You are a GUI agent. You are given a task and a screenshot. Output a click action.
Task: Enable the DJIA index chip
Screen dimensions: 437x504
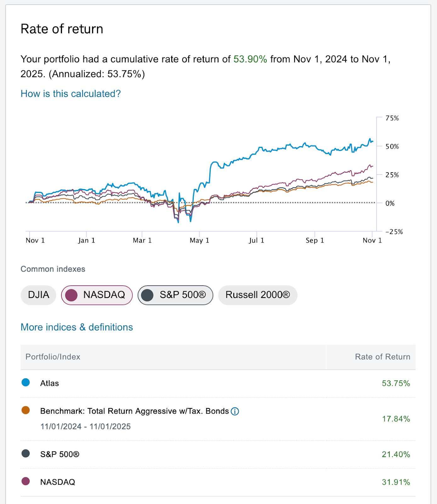point(38,295)
